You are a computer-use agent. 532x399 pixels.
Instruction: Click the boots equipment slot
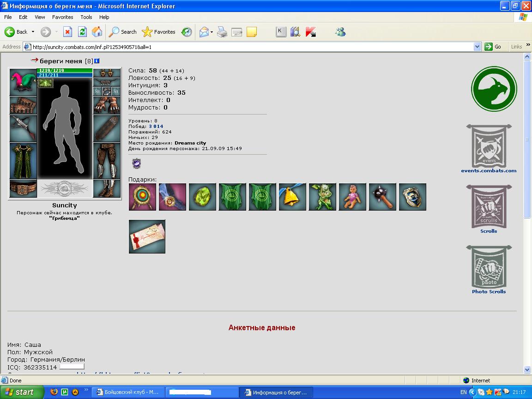(x=107, y=188)
